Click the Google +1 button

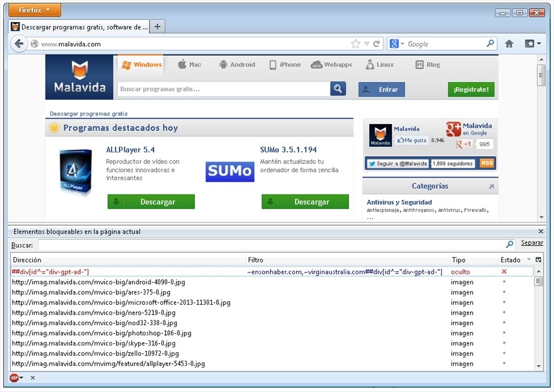click(x=464, y=143)
